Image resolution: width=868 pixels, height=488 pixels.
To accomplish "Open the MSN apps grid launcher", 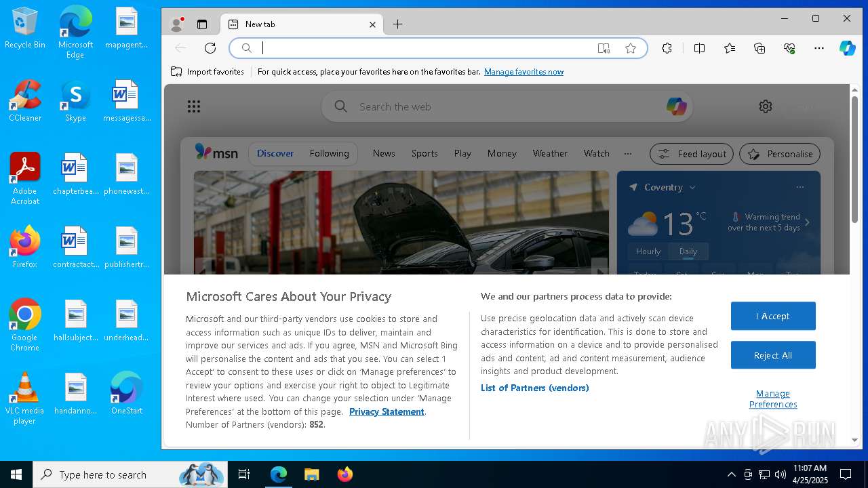I will pos(194,106).
